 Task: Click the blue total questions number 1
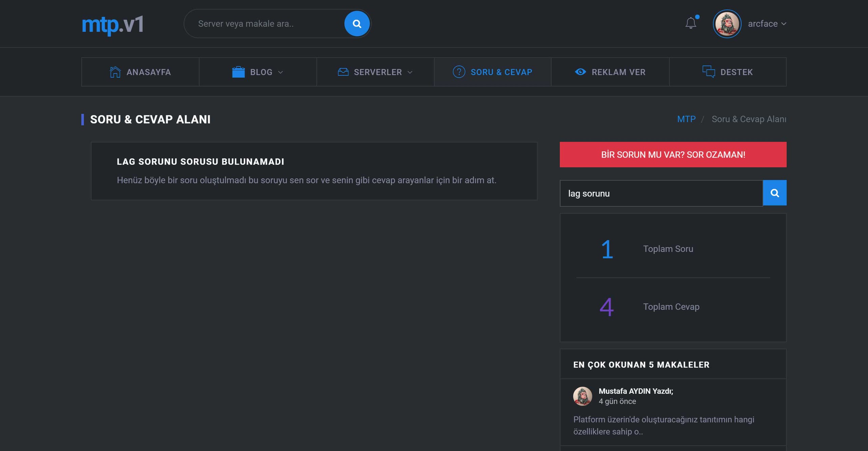607,249
